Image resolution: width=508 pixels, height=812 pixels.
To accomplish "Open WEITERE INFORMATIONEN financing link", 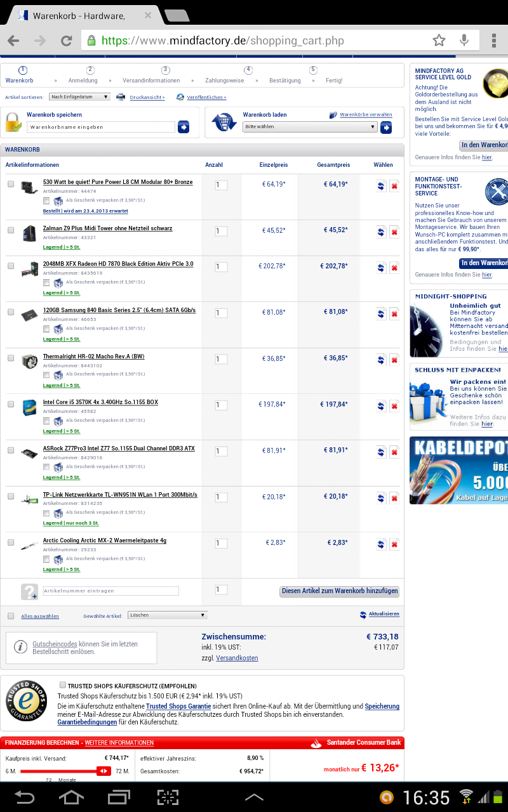I will (119, 743).
